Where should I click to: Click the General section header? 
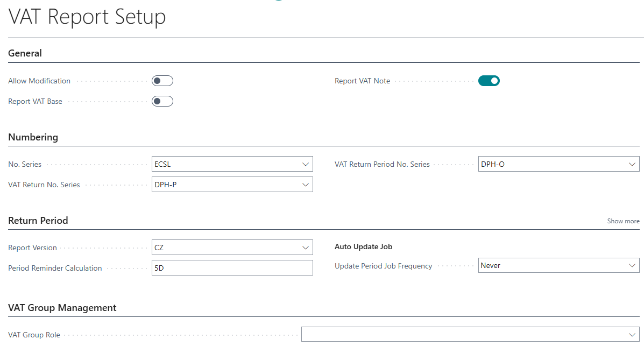[24, 53]
